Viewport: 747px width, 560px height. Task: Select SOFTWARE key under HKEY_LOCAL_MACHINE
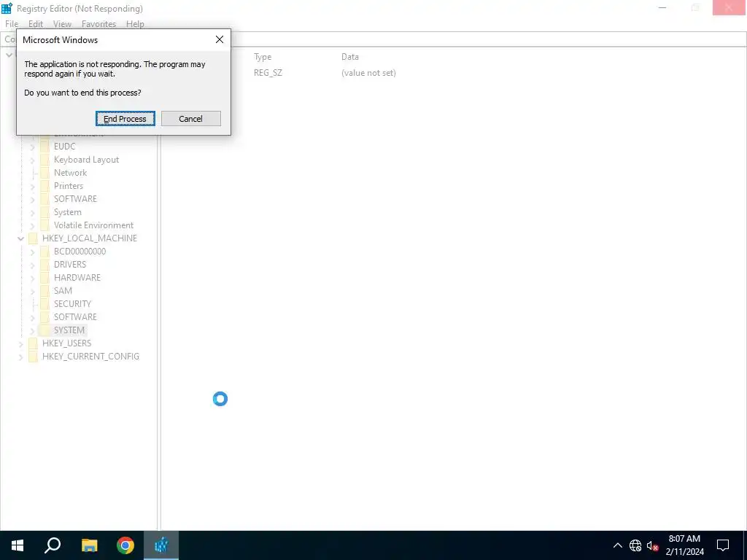75,316
